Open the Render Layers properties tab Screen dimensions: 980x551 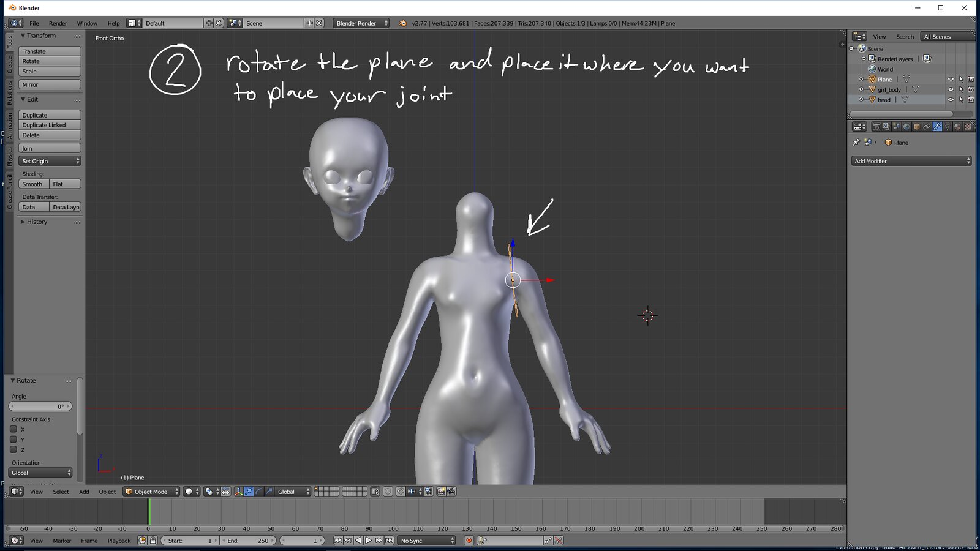[886, 126]
